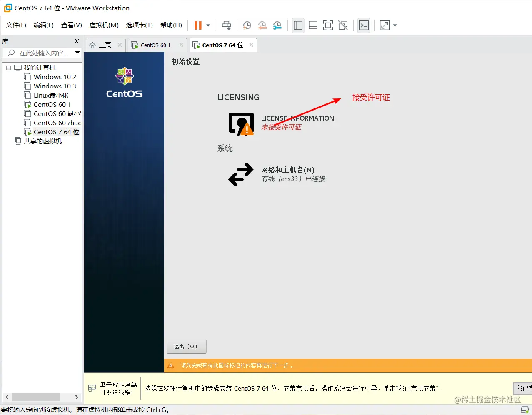532x415 pixels.
Task: Open the snapshot manager icon
Action: [277, 25]
